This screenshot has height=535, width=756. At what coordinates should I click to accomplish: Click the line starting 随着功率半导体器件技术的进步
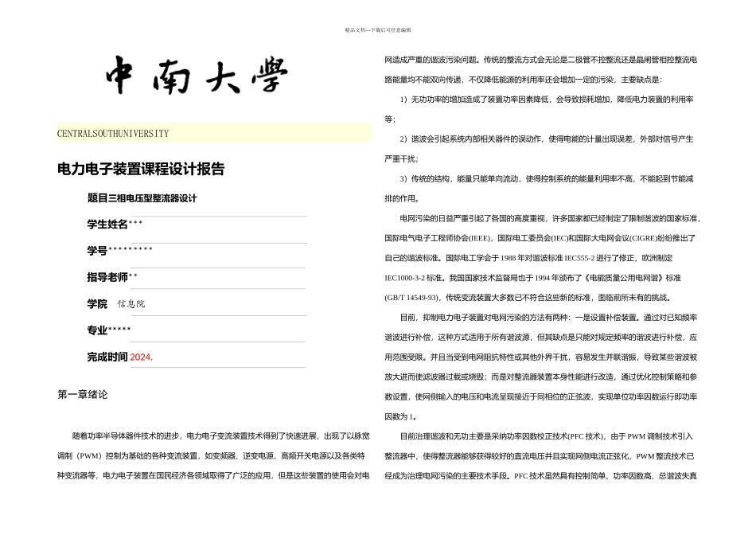pos(220,436)
